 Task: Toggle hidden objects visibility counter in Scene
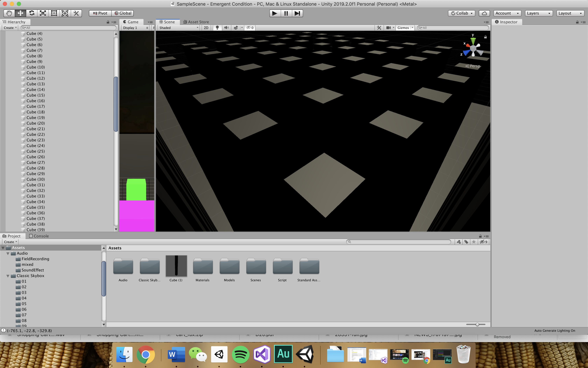[250, 28]
